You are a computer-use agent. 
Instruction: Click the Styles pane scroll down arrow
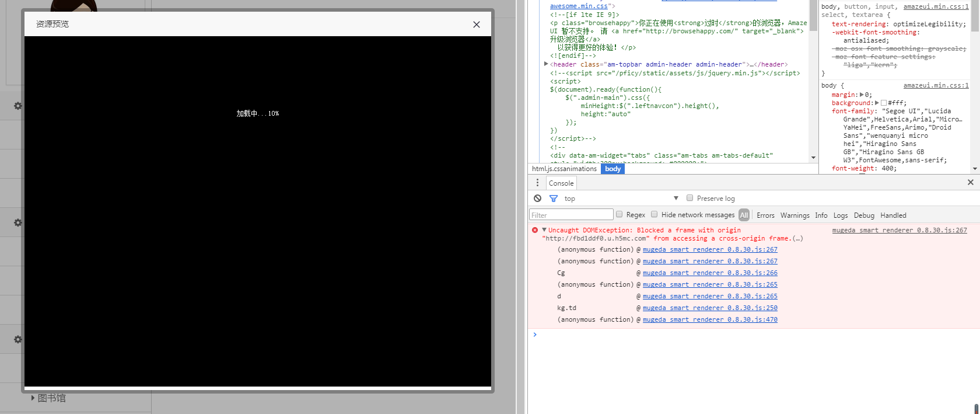pos(975,169)
